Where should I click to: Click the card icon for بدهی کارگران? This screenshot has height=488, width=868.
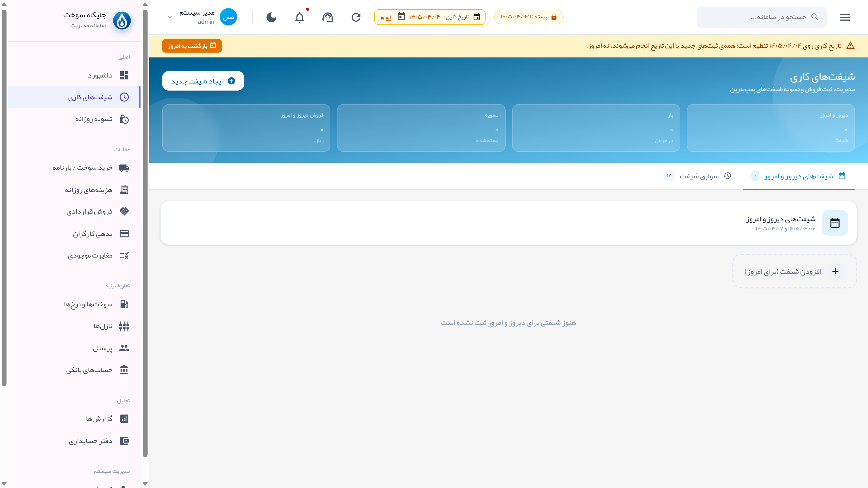pyautogui.click(x=124, y=234)
